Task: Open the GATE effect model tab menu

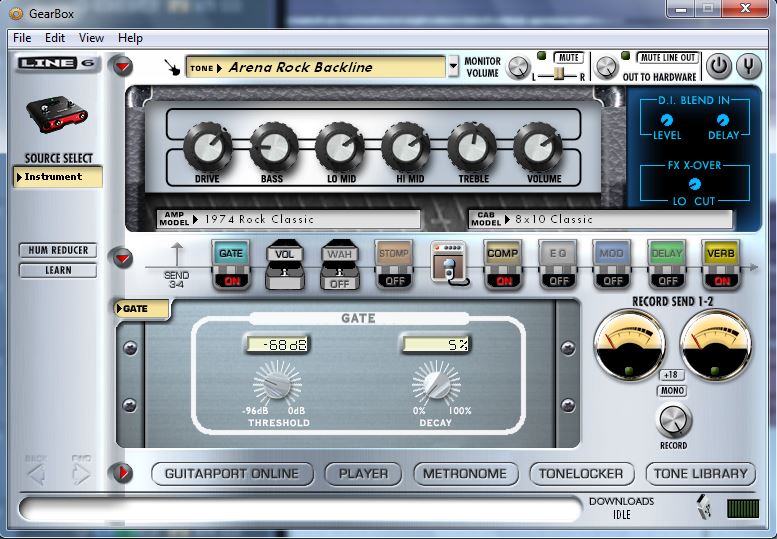Action: coord(142,309)
